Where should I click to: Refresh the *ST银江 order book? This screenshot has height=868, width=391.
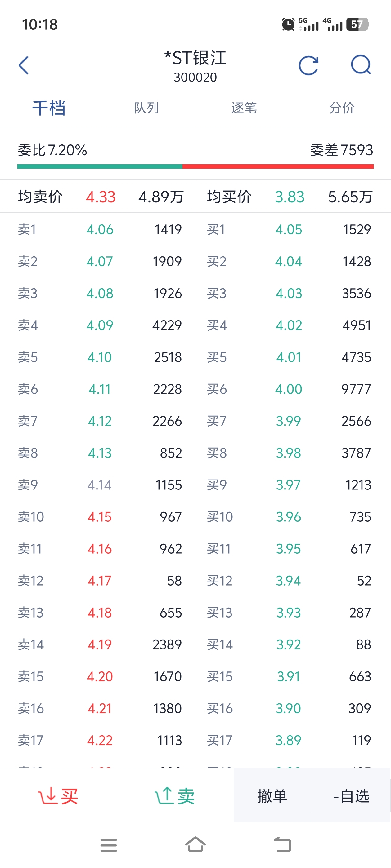[x=308, y=65]
